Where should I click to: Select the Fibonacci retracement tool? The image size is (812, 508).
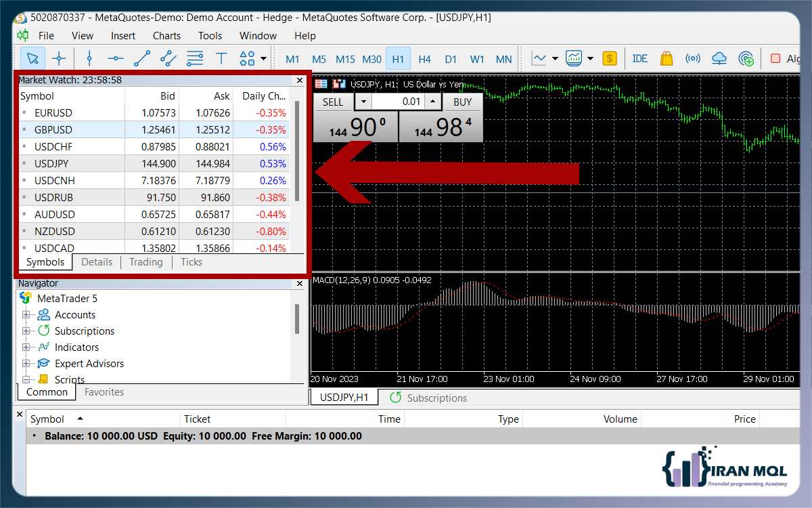coord(195,59)
